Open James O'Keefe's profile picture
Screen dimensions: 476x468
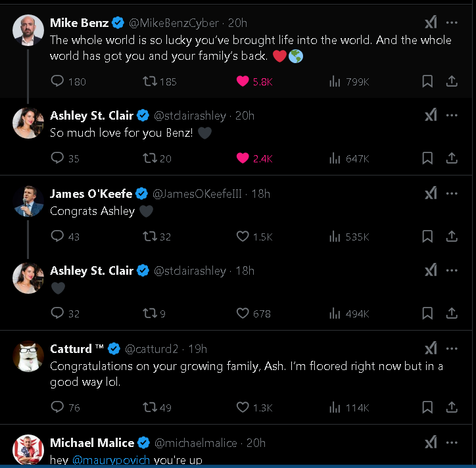click(x=28, y=200)
